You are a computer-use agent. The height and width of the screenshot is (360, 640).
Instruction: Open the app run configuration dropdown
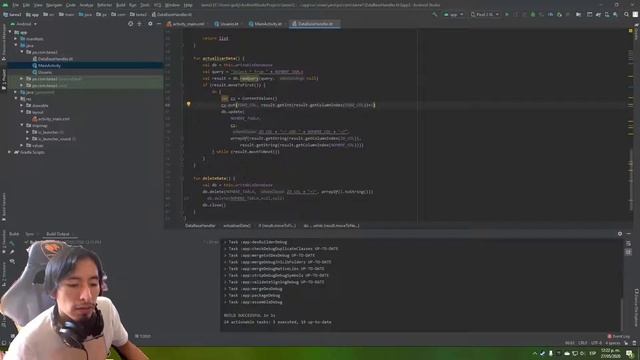click(454, 14)
